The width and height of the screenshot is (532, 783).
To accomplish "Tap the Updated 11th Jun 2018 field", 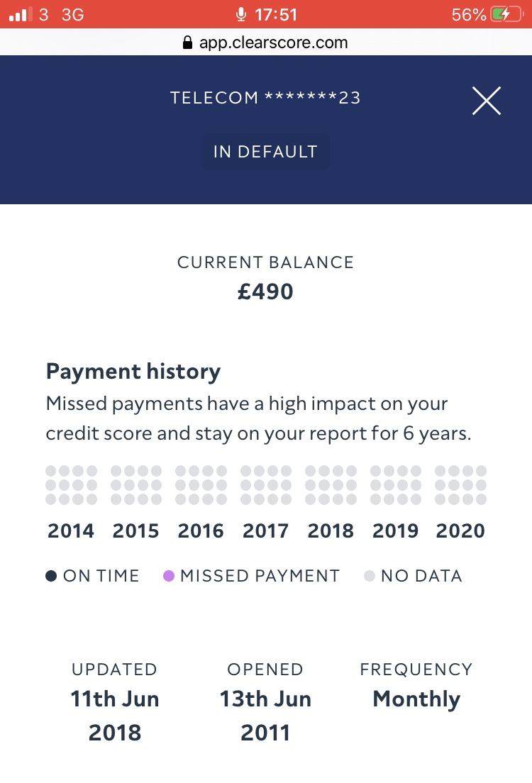I will click(115, 702).
